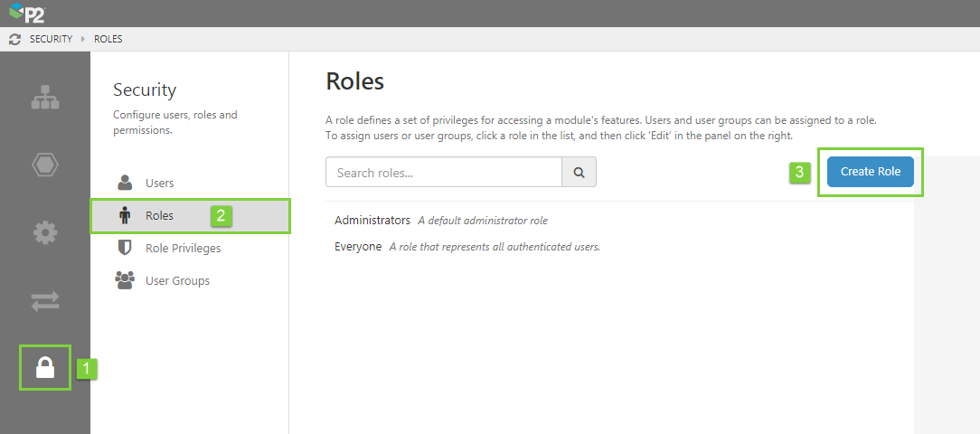Open User Groups in the Security menu
This screenshot has height=434, width=980.
click(x=177, y=280)
